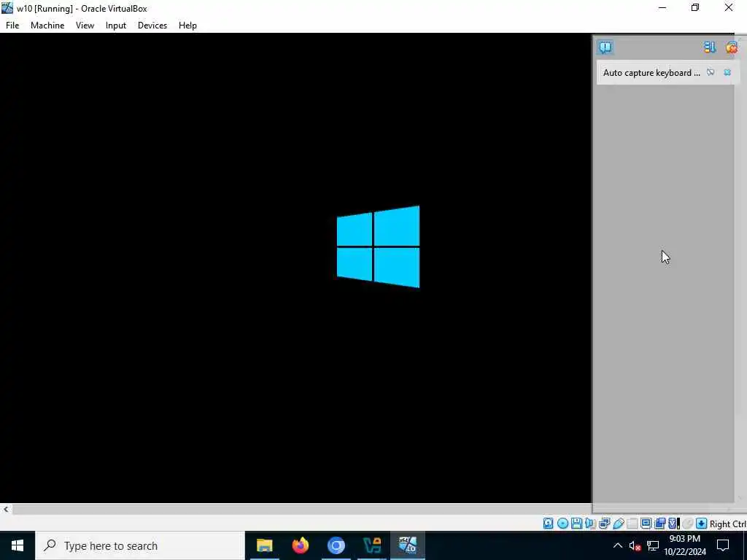Image resolution: width=747 pixels, height=560 pixels.
Task: Open the View menu
Action: [85, 26]
